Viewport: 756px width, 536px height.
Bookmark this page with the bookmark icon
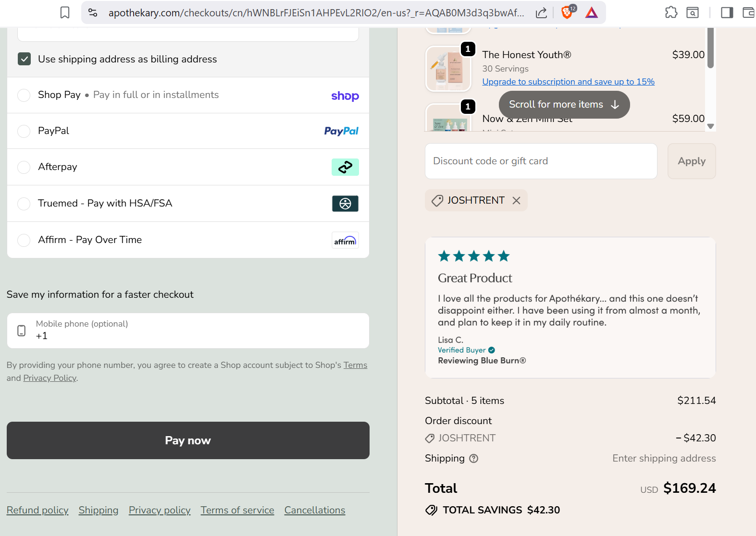point(65,12)
